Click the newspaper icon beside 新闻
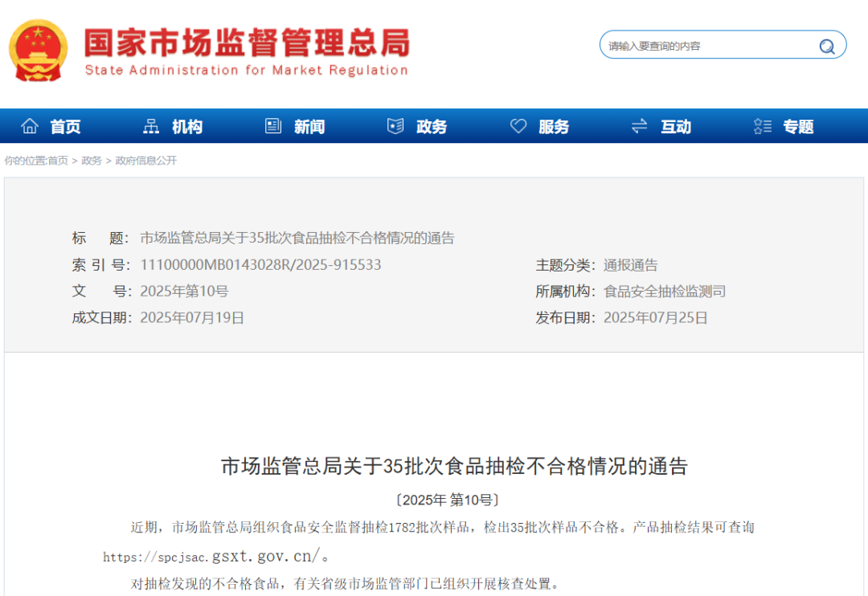868x596 pixels. click(x=273, y=126)
